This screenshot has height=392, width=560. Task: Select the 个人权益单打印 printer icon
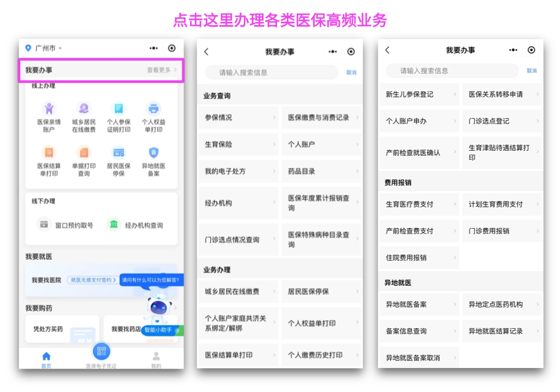pos(153,109)
